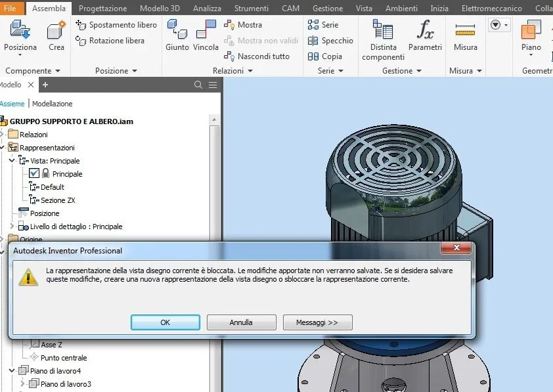Open the Parametri fx tool

pyautogui.click(x=425, y=35)
